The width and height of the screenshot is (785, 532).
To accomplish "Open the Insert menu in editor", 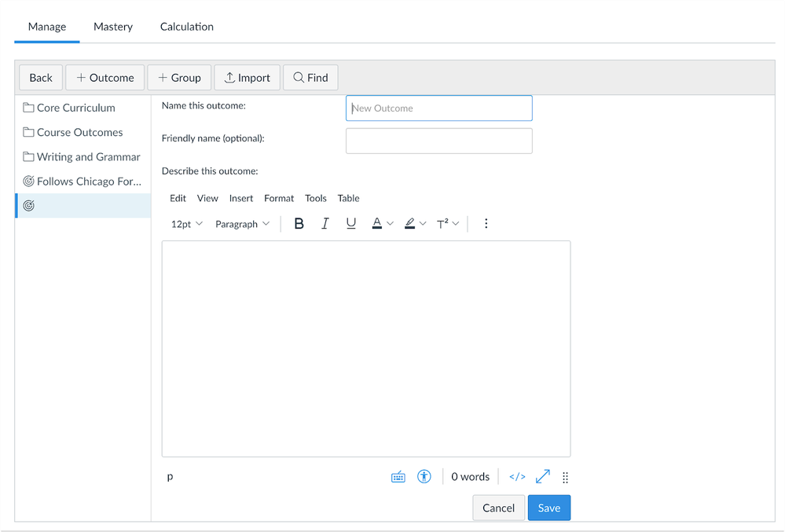I will click(240, 198).
